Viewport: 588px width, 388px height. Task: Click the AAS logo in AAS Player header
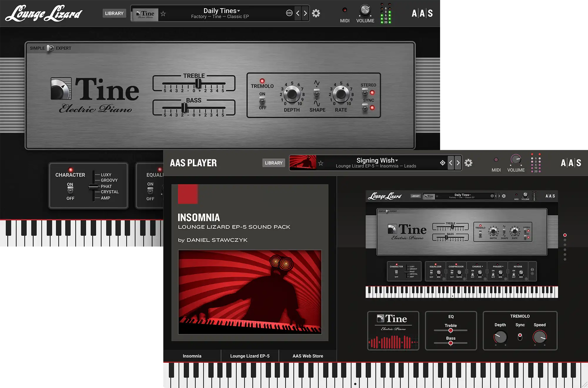(x=571, y=163)
